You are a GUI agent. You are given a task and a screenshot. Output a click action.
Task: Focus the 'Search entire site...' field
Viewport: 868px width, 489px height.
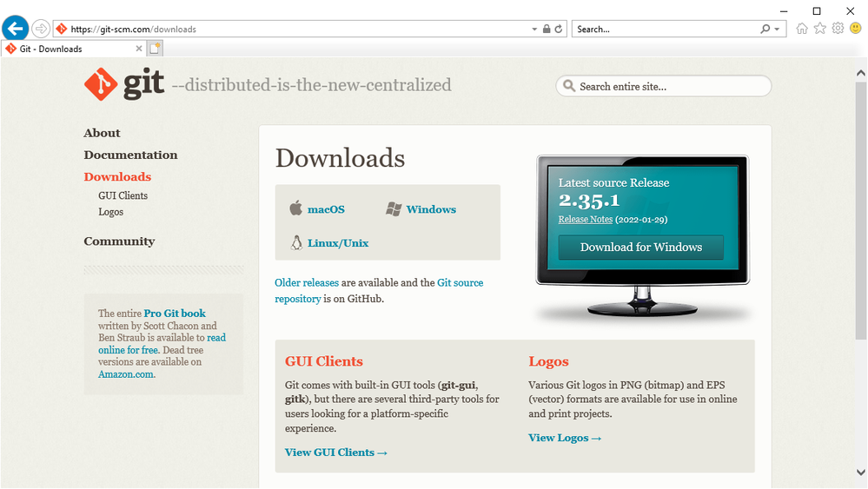coord(663,86)
